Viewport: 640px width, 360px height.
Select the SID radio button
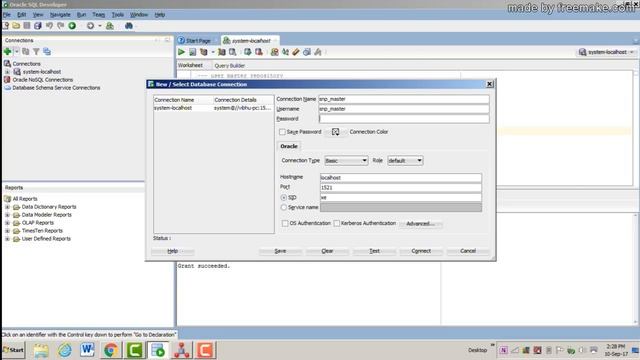[x=284, y=198]
